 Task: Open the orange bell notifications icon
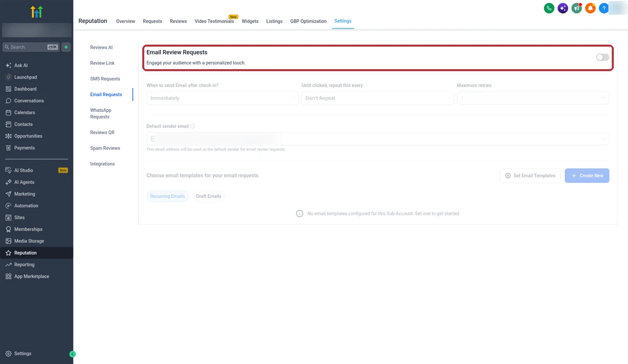[x=590, y=8]
